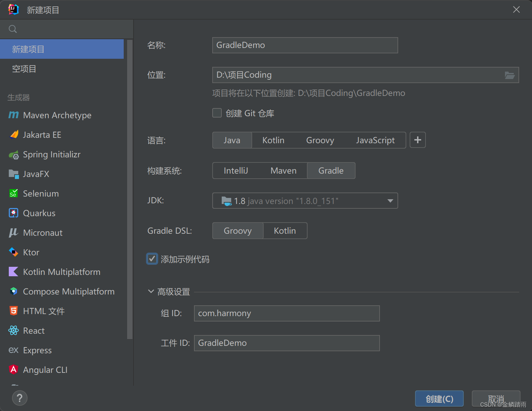Screen dimensions: 532x411
Task: Click the 工件 ID field GradleDemo
Action: 287,343
